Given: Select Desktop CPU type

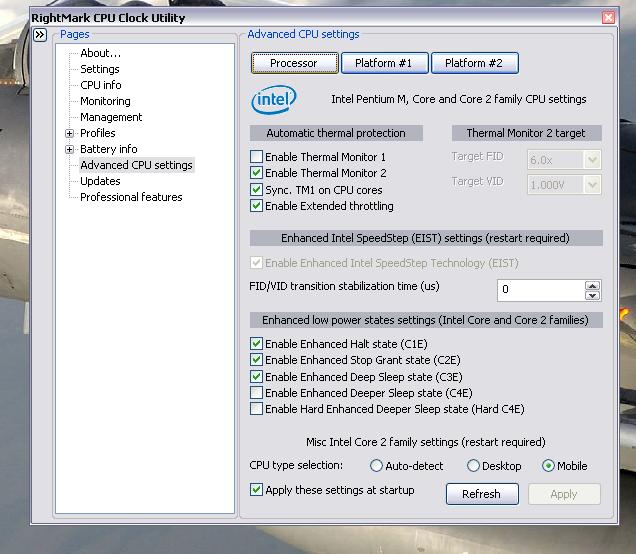Looking at the screenshot, I should click(x=473, y=466).
